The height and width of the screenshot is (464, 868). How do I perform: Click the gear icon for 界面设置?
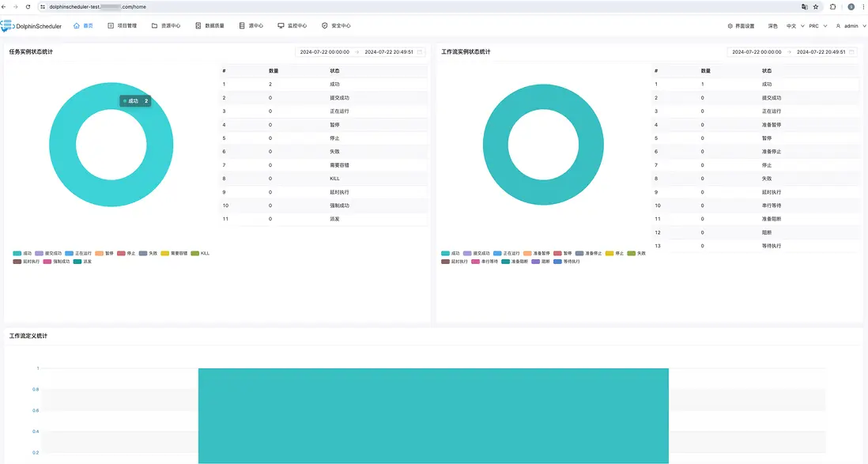(x=730, y=26)
